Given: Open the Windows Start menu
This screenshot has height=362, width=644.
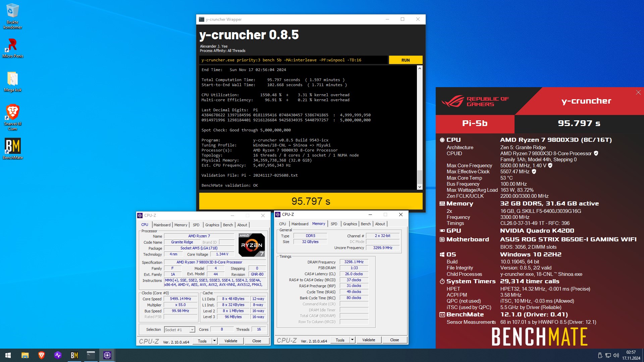Looking at the screenshot, I should click(8, 355).
